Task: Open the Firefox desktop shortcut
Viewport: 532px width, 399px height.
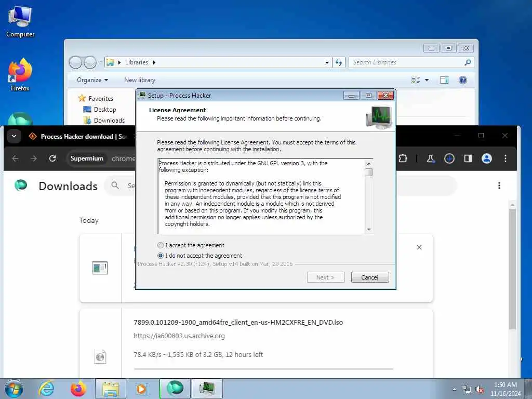Action: (20, 75)
